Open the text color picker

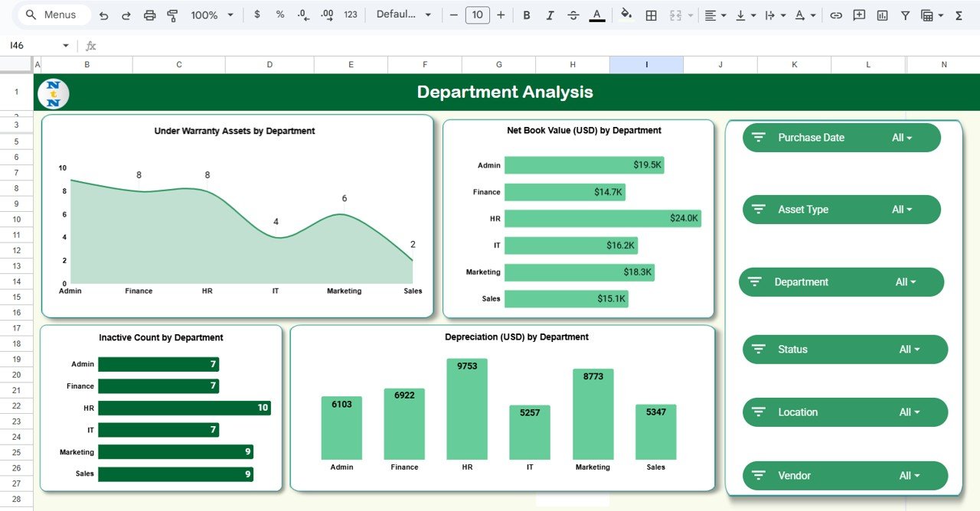pyautogui.click(x=596, y=15)
